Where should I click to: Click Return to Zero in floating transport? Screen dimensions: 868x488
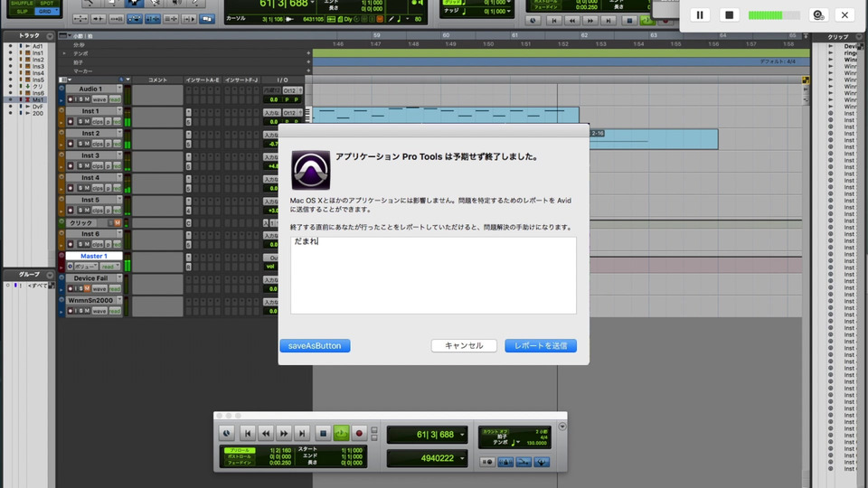[x=248, y=433]
